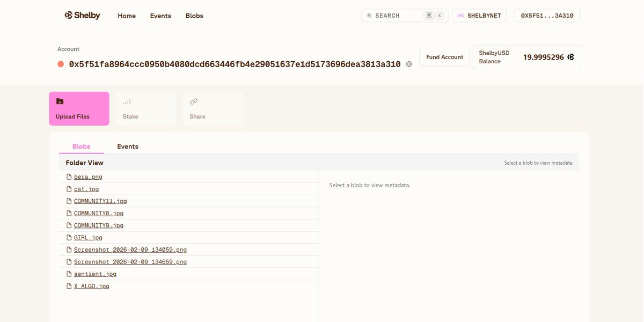The height and width of the screenshot is (322, 644).
Task: Click the file icon beside COMMUNITY8.jpg
Action: click(x=69, y=213)
